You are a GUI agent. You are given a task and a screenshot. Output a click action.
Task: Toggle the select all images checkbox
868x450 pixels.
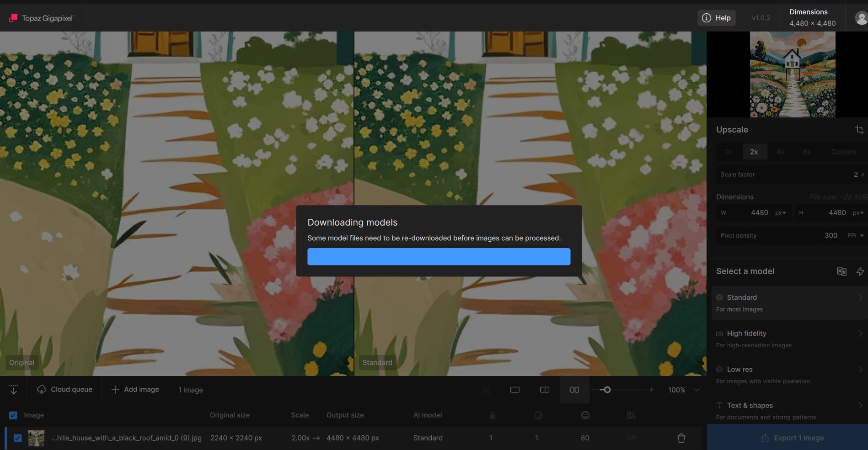pos(13,415)
